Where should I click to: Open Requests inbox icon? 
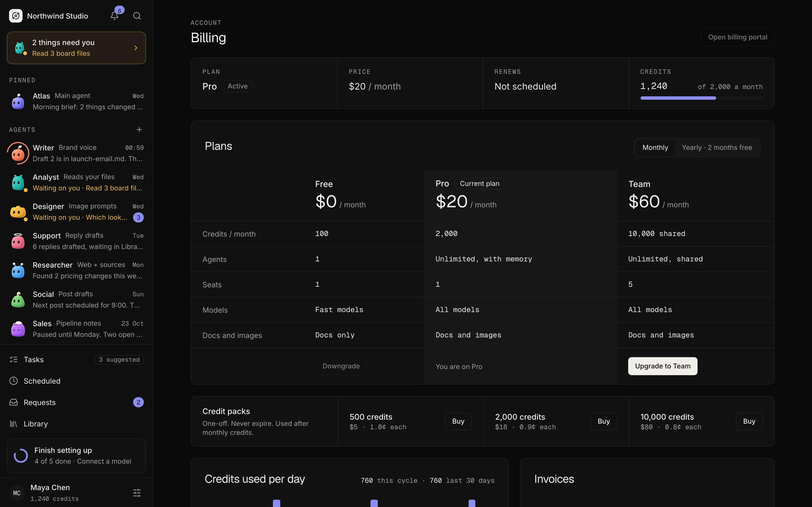(x=13, y=402)
